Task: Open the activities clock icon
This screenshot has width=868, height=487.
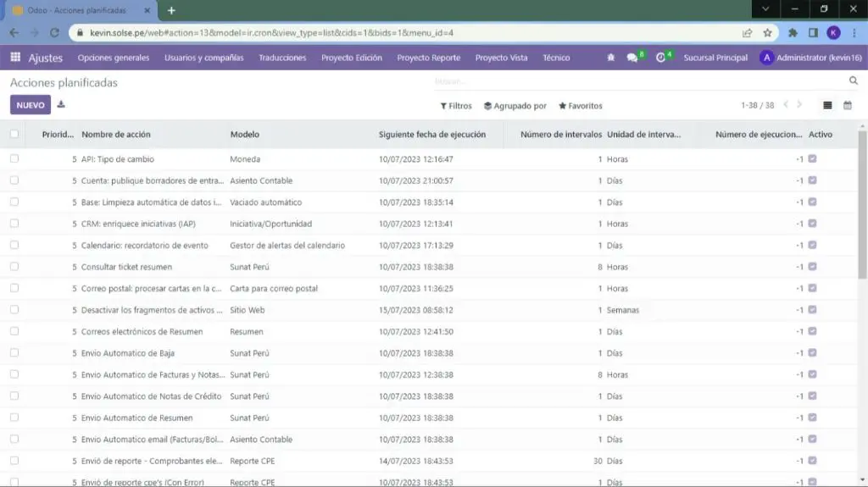Action: [x=661, y=58]
